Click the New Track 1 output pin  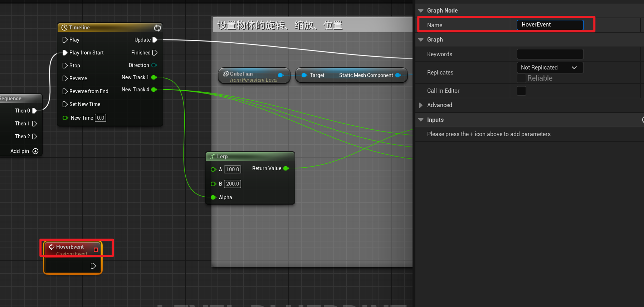coord(154,77)
